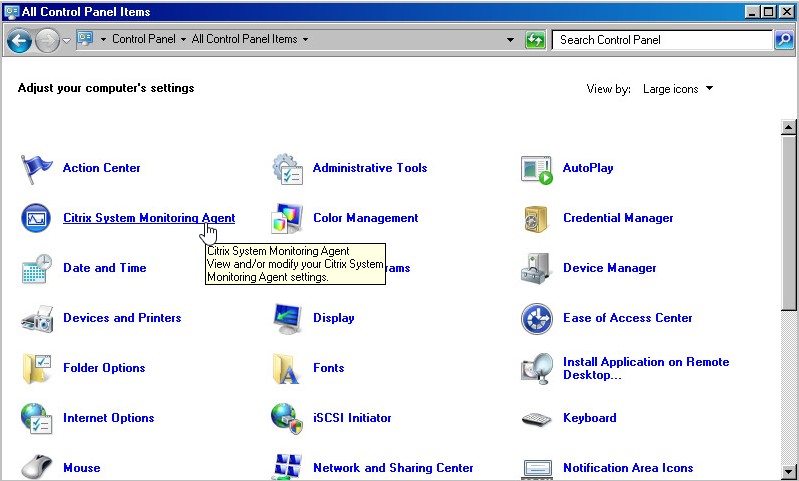Click the iSCSI Initiator globe icon
This screenshot has height=481, width=799.
(x=288, y=418)
